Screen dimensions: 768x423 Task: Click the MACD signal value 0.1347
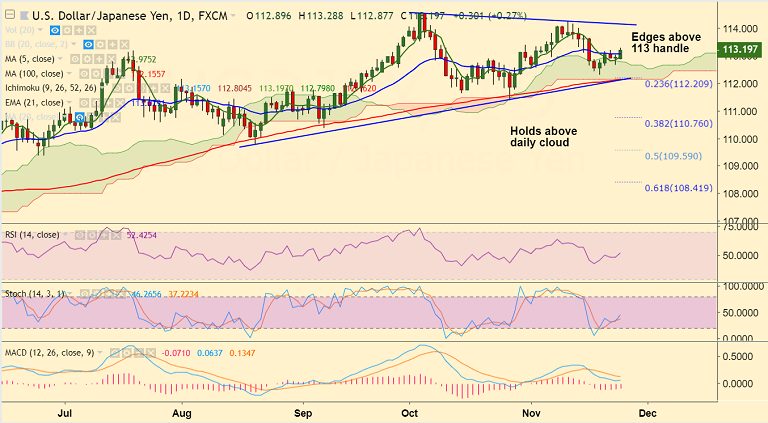pos(242,353)
